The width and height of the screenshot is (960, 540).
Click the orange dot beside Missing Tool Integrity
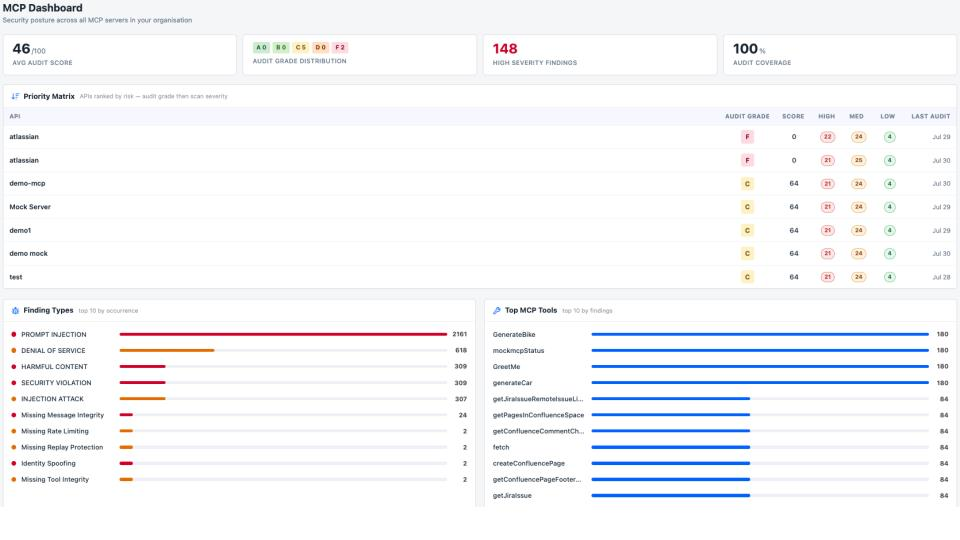tap(13, 479)
